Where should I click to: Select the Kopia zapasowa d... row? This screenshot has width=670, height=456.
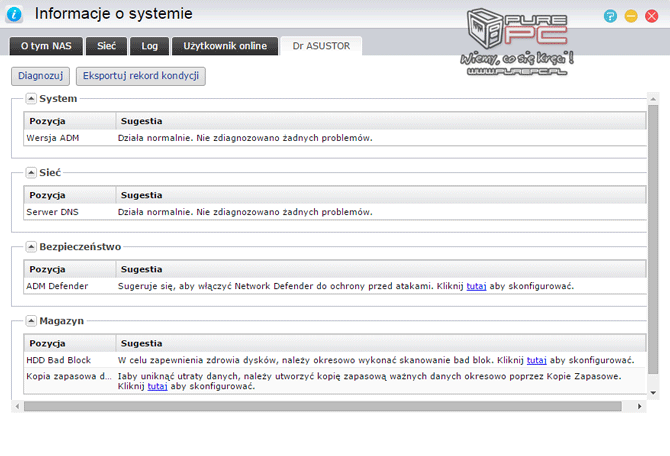pyautogui.click(x=335, y=381)
